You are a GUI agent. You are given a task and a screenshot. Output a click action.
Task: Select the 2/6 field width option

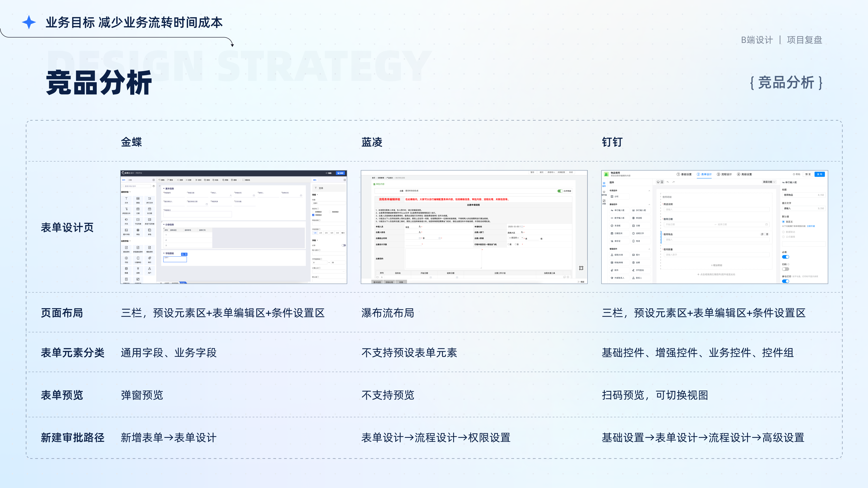[x=321, y=233]
